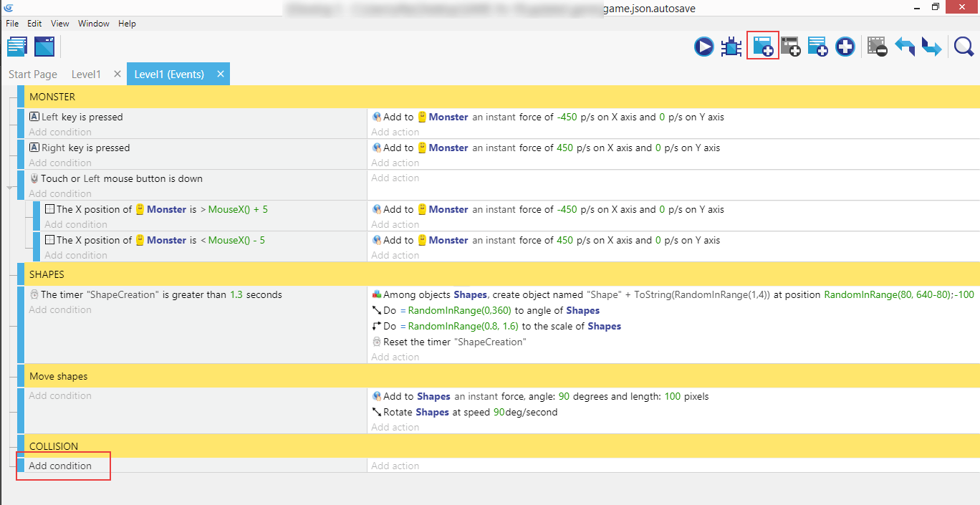Viewport: 980px width, 505px height.
Task: Open search in events with the magnifier
Action: coord(964,47)
